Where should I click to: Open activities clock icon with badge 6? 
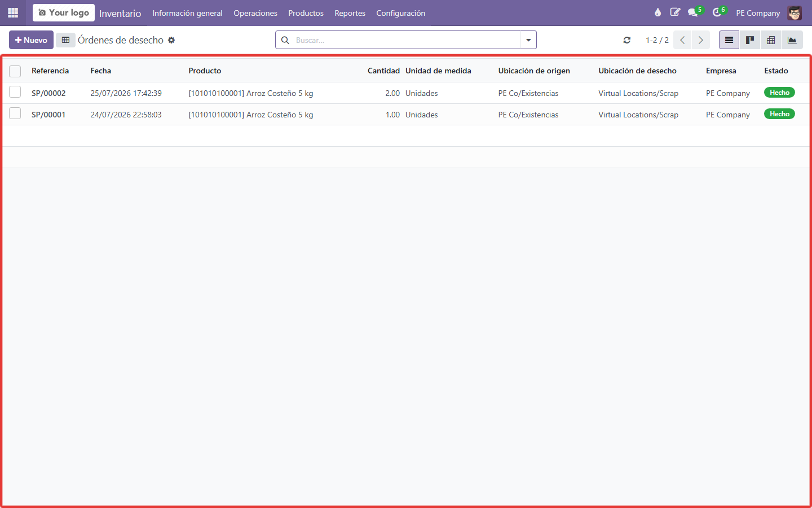click(x=718, y=12)
